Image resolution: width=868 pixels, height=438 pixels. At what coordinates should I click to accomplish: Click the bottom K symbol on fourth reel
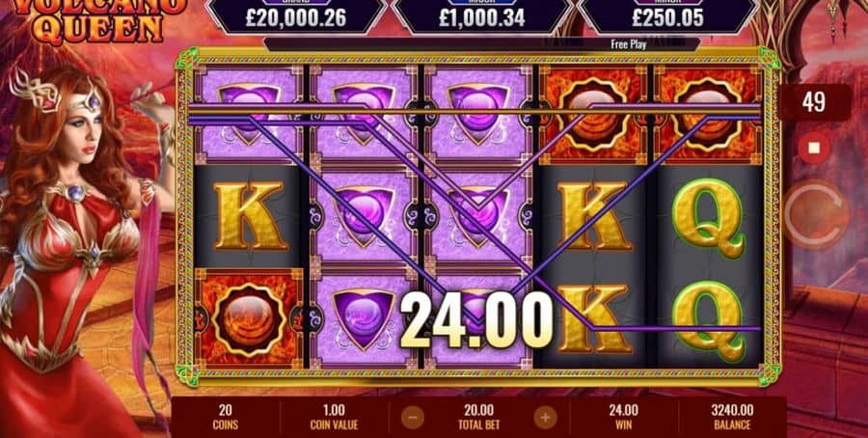coord(594,319)
